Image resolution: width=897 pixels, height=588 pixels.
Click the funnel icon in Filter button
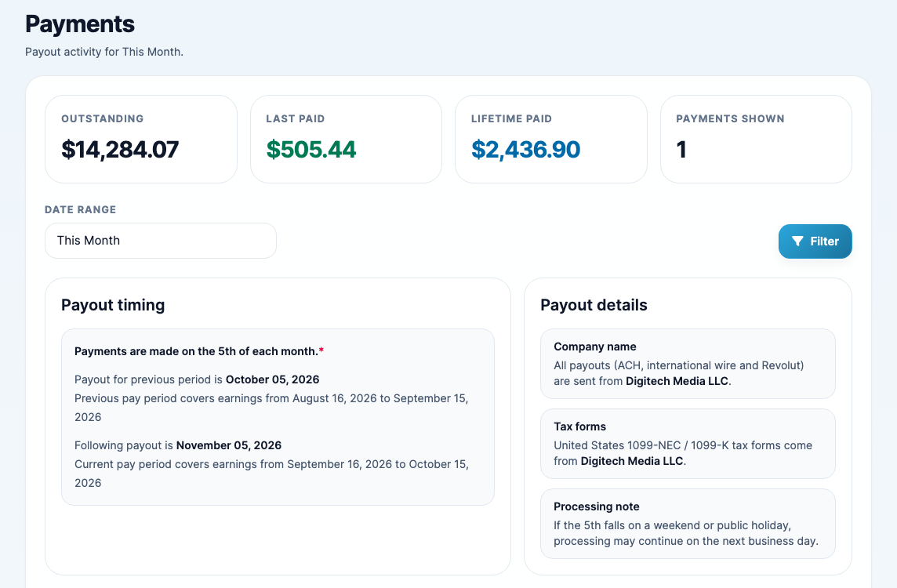tap(797, 241)
